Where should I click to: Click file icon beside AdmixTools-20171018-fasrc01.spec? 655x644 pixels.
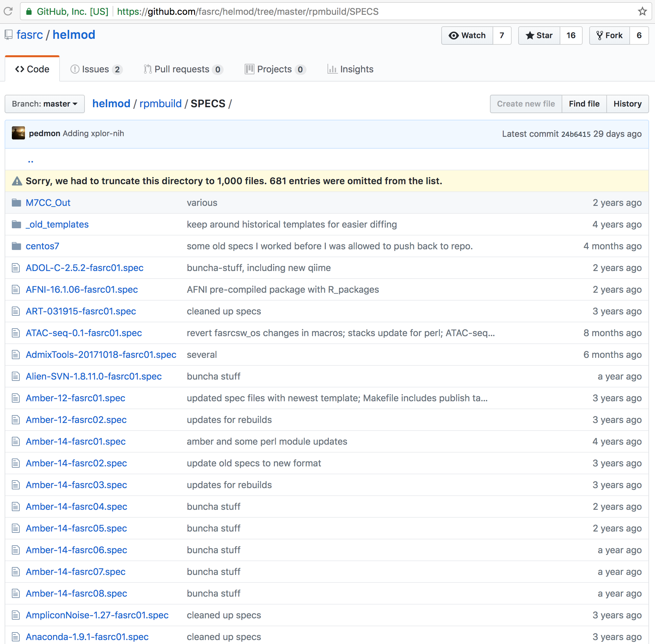pos(16,355)
